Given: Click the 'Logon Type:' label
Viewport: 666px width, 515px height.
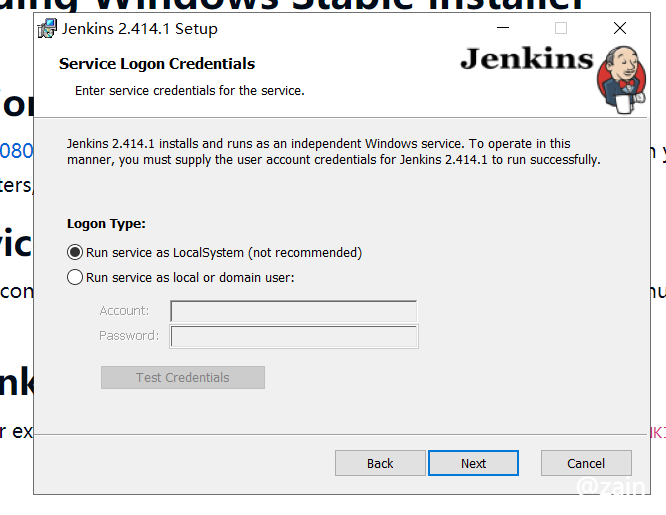Looking at the screenshot, I should click(x=106, y=224).
